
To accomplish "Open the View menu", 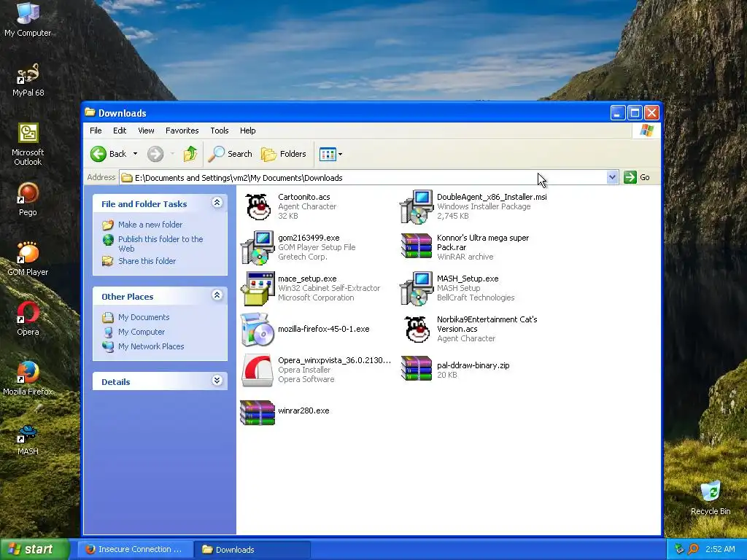I will (x=146, y=131).
